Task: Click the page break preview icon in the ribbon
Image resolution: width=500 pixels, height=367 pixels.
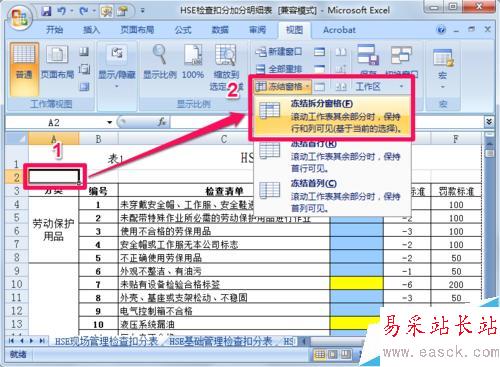Action: point(84,52)
